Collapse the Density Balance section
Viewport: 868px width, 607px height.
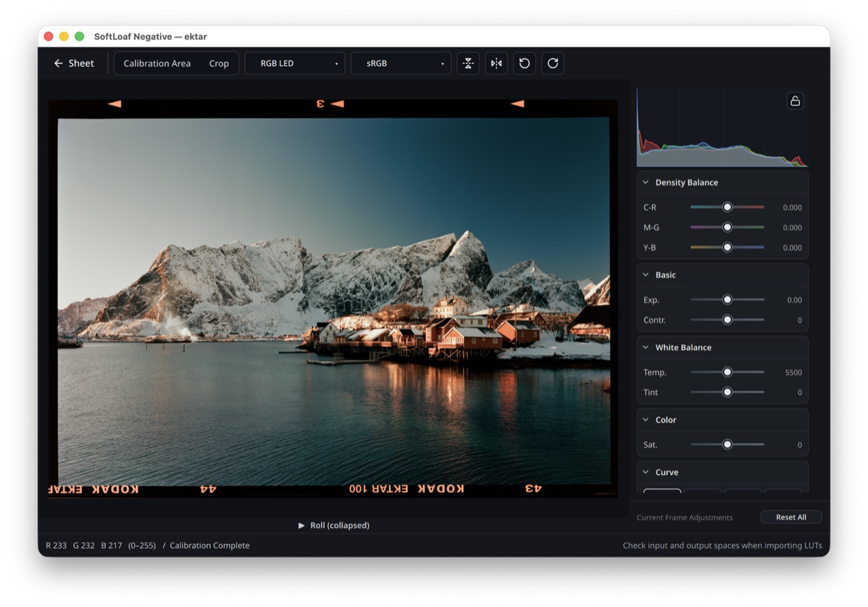point(646,182)
